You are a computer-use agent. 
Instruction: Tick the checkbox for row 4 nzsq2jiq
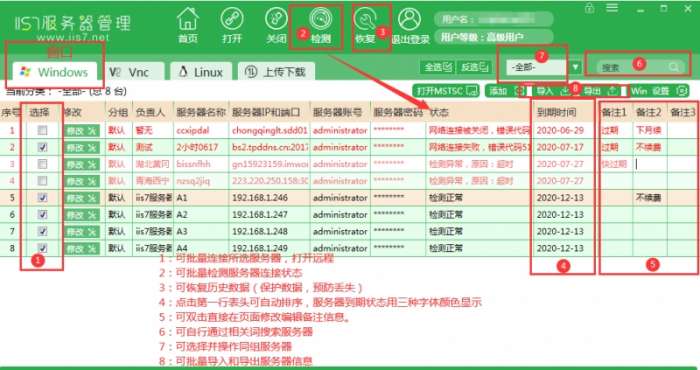tap(42, 181)
